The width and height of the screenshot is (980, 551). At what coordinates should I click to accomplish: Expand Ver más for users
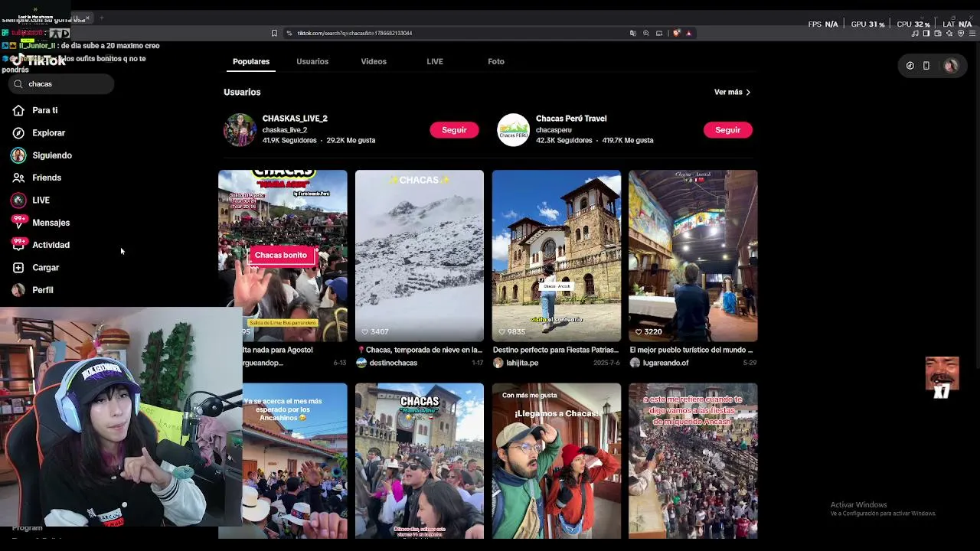pos(732,92)
